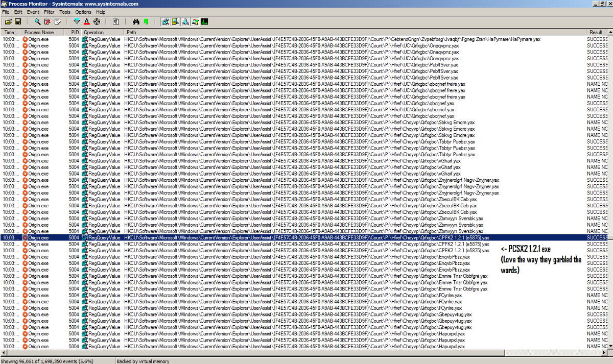Click the binoculars Find icon
Screen dimensions: 613x364
(x=136, y=21)
